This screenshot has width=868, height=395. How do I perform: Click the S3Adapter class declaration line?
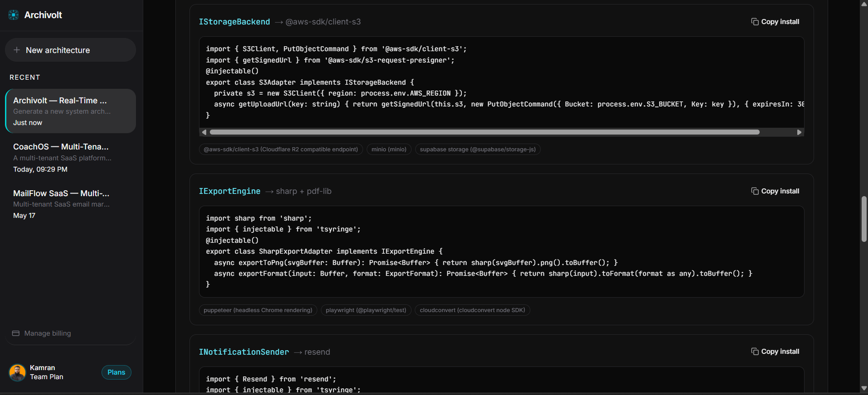coord(310,82)
